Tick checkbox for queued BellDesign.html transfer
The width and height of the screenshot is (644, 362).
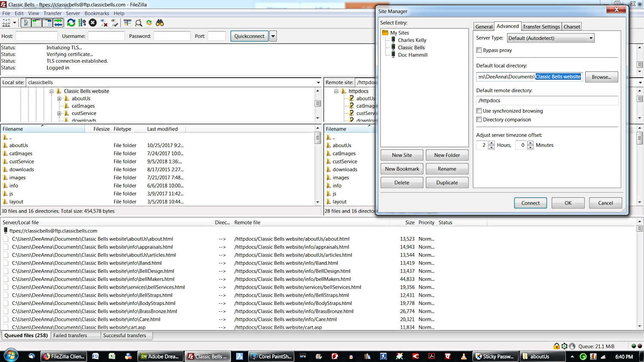6,271
